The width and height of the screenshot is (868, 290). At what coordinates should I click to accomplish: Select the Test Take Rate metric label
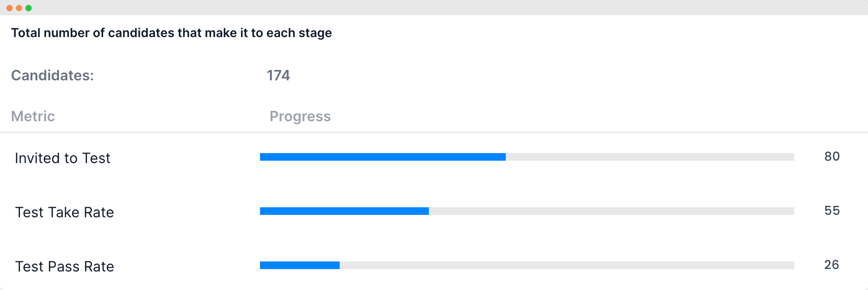(64, 212)
